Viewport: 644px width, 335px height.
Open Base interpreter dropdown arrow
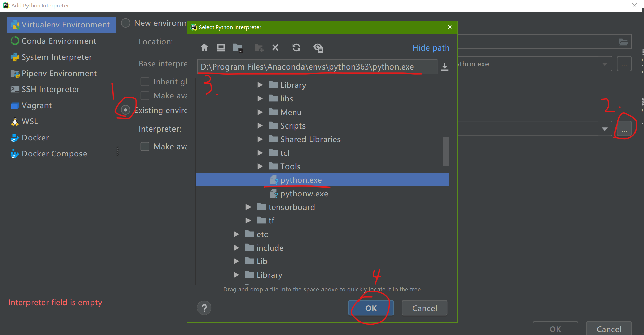click(x=605, y=64)
